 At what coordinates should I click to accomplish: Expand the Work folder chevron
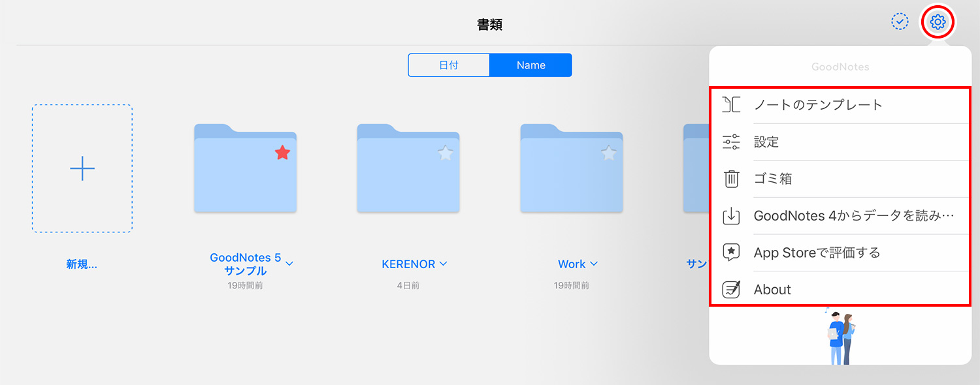(x=594, y=264)
